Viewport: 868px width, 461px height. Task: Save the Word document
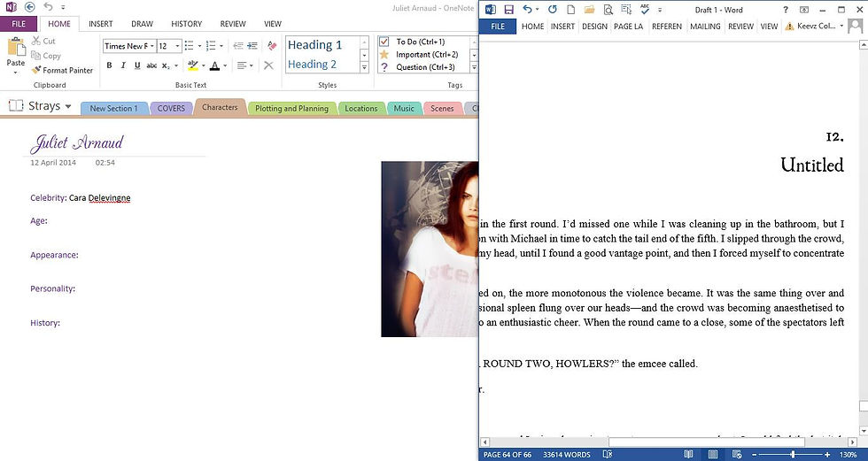508,10
